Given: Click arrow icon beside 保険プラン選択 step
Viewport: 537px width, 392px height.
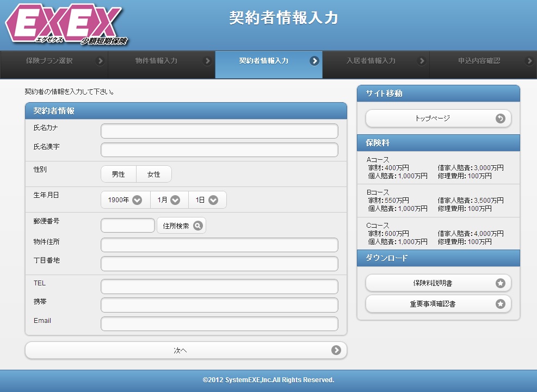Looking at the screenshot, I should [100, 61].
